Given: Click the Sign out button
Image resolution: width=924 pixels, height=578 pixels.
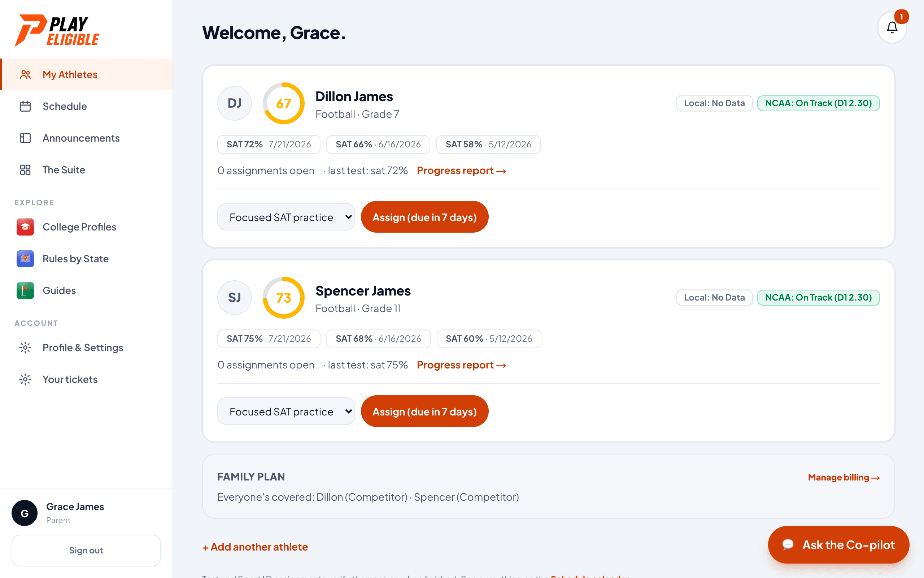Looking at the screenshot, I should tap(86, 551).
